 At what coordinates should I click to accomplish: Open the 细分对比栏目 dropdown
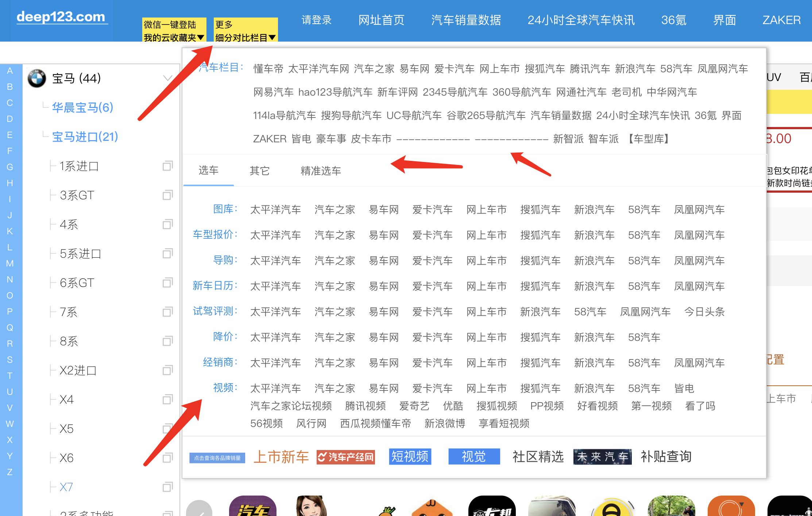[244, 36]
